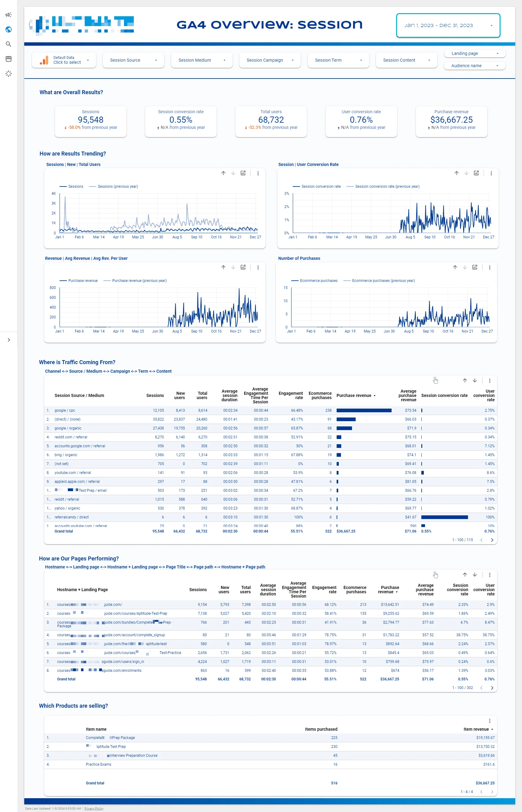Drill down on the Ecommerce purchases chart

tap(465, 267)
